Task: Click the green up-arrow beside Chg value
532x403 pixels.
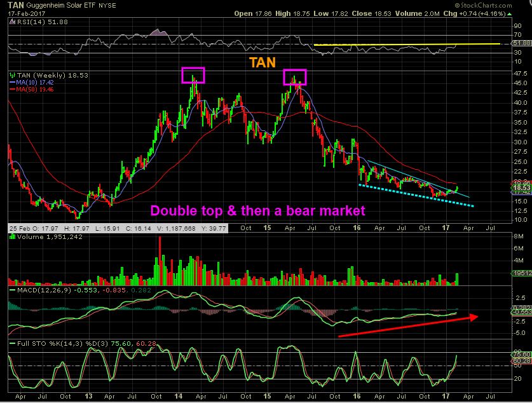Action: point(510,14)
